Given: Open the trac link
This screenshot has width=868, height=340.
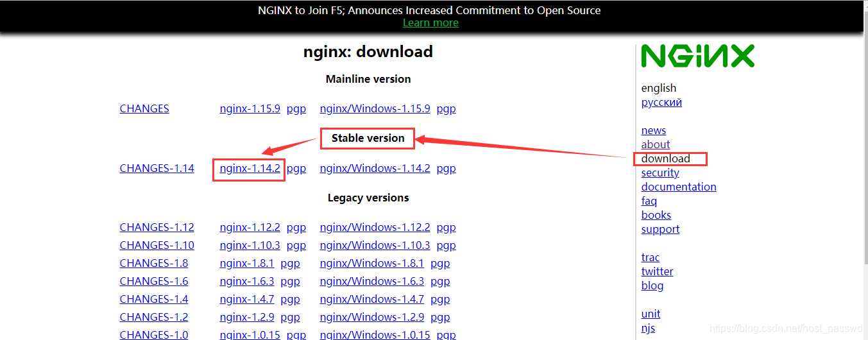Looking at the screenshot, I should point(651,257).
